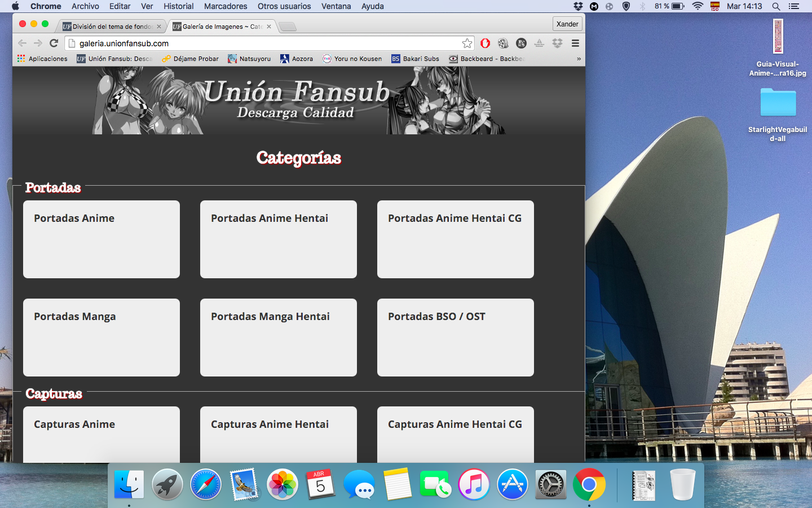812x508 pixels.
Task: Click the Unión Fansub site banner
Action: [x=298, y=100]
